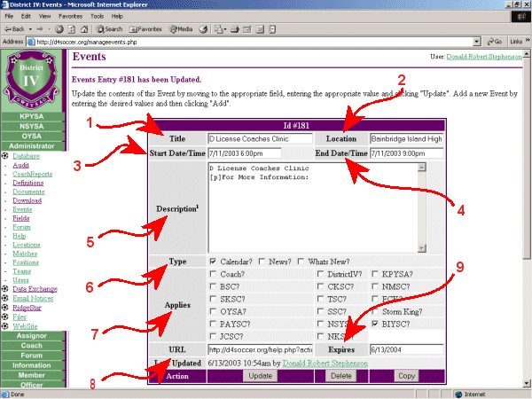
Task: Click the Search toolbar button
Action: (107, 28)
